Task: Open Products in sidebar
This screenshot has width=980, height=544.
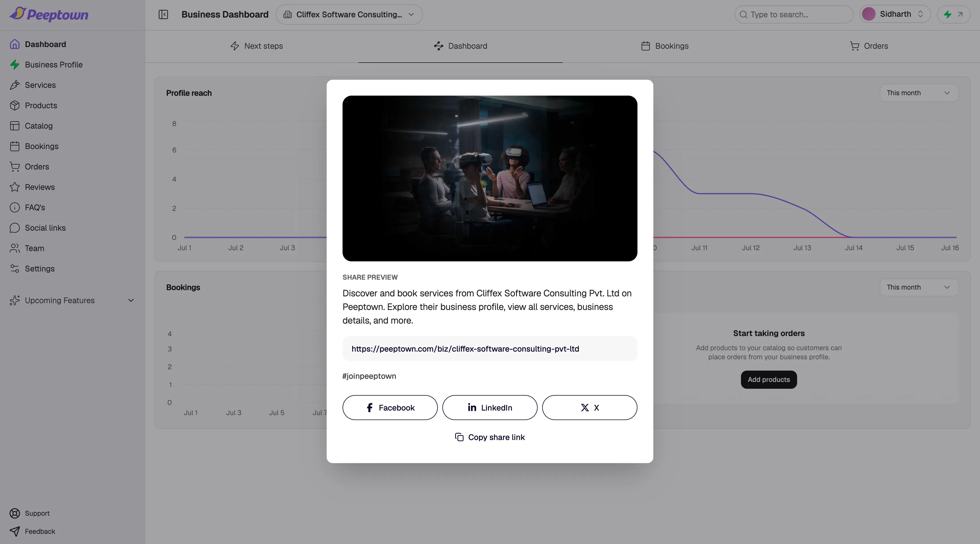Action: [x=33, y=105]
